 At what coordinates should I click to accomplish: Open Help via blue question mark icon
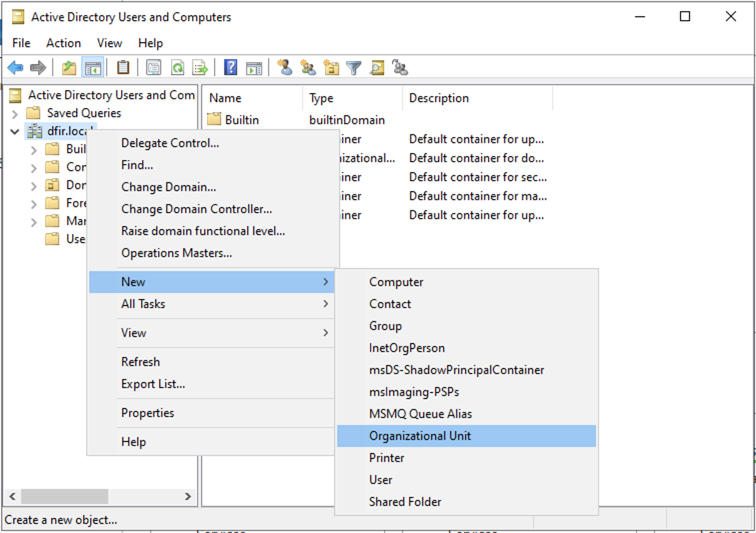(230, 67)
